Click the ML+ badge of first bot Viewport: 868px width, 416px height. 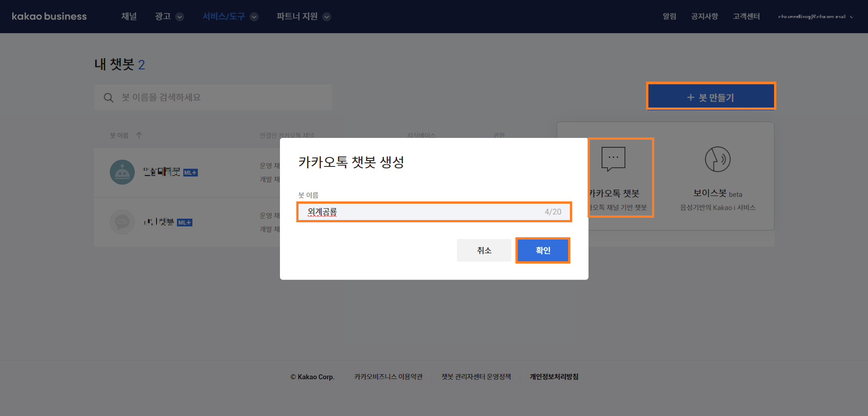(191, 172)
